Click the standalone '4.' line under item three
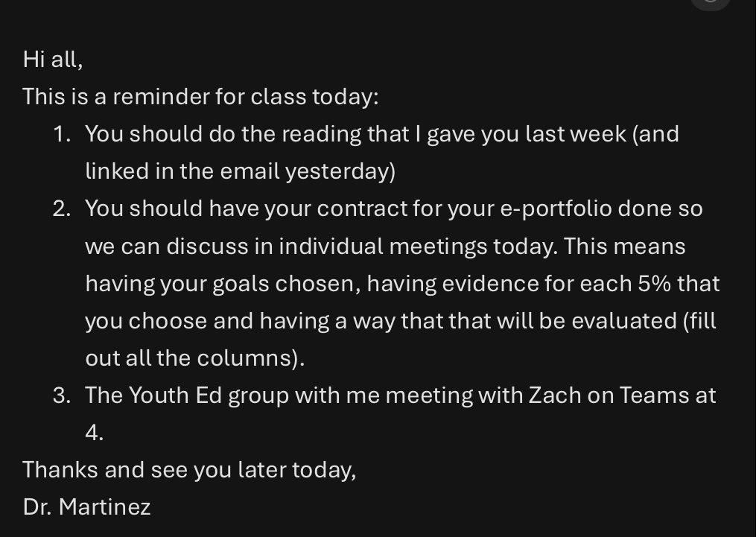 point(94,433)
